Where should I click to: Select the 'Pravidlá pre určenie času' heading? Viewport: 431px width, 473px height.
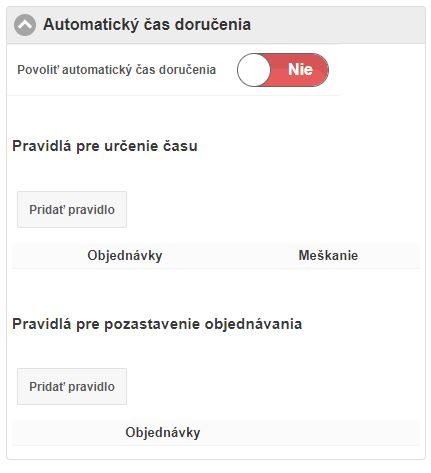tap(105, 146)
